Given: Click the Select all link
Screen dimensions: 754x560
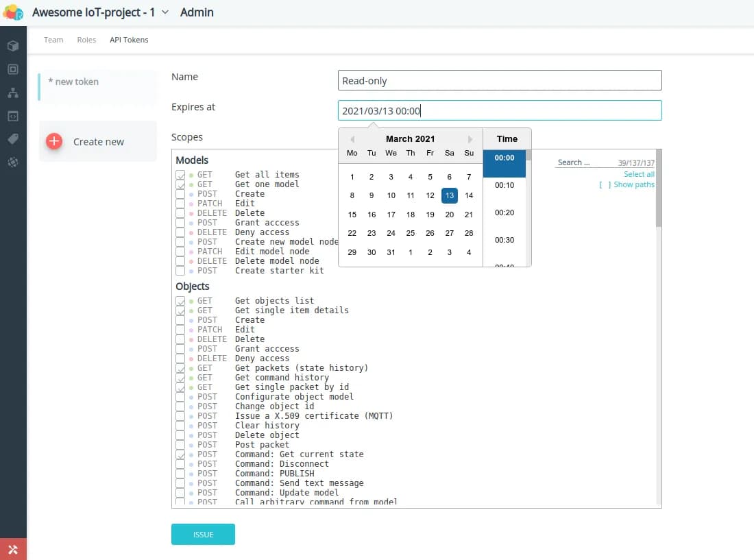Looking at the screenshot, I should [639, 174].
